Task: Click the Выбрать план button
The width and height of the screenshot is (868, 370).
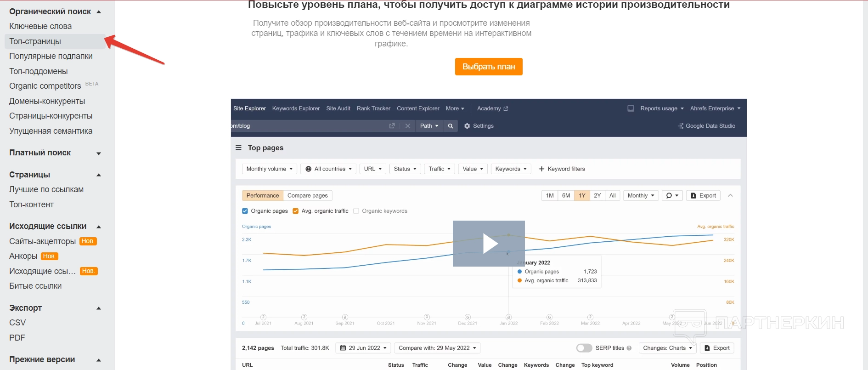Action: (x=489, y=67)
